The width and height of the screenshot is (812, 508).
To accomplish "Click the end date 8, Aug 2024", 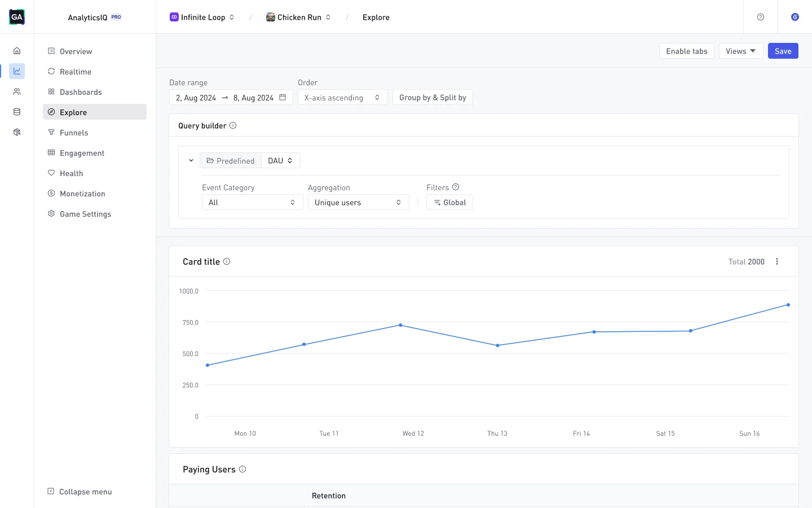I will click(253, 98).
